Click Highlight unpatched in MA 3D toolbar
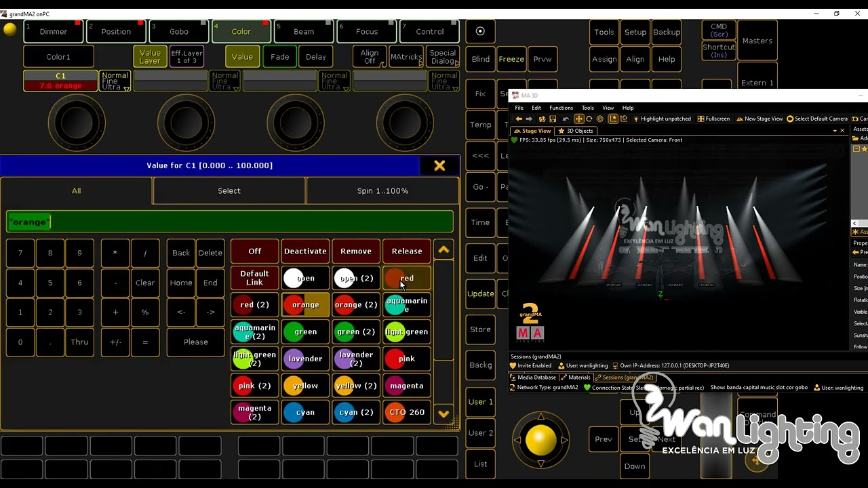The image size is (868, 488). (x=662, y=119)
